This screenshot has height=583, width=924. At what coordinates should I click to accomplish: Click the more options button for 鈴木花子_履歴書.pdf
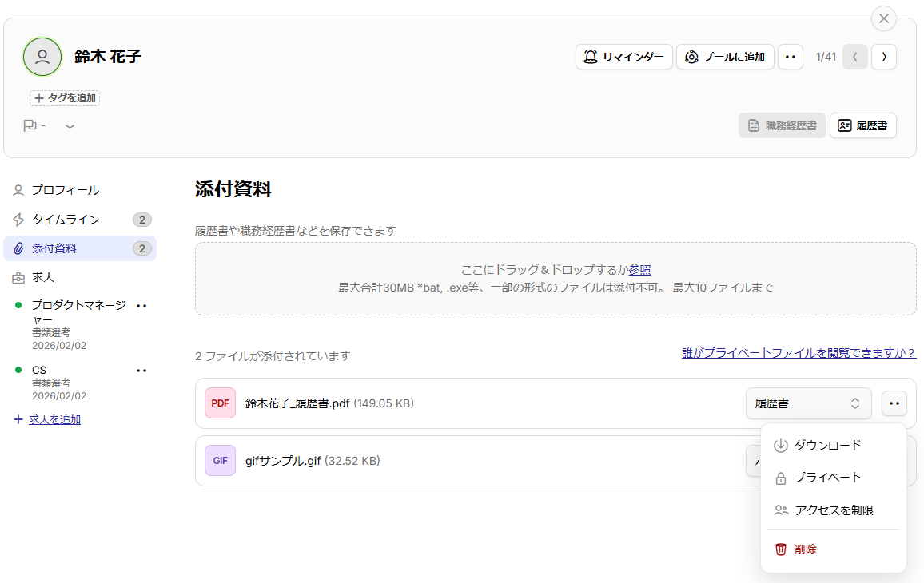pos(894,403)
